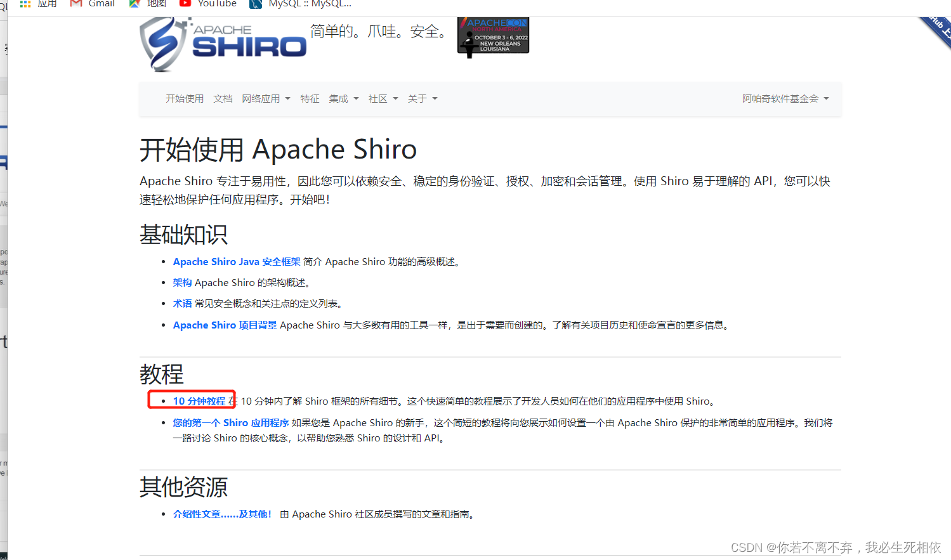
Task: Open the 架构 link
Action: (x=182, y=282)
